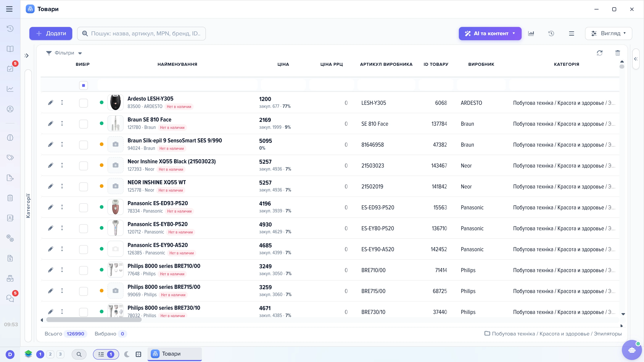The height and width of the screenshot is (362, 644).
Task: Toggle the select-all checkbox in the header row
Action: [x=84, y=85]
